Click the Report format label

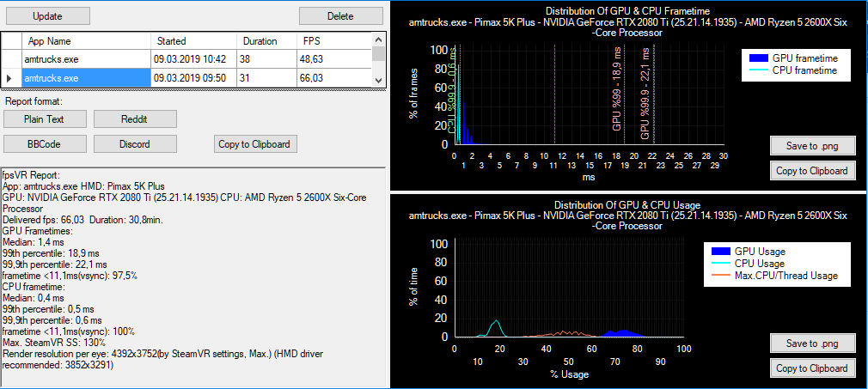tap(34, 102)
